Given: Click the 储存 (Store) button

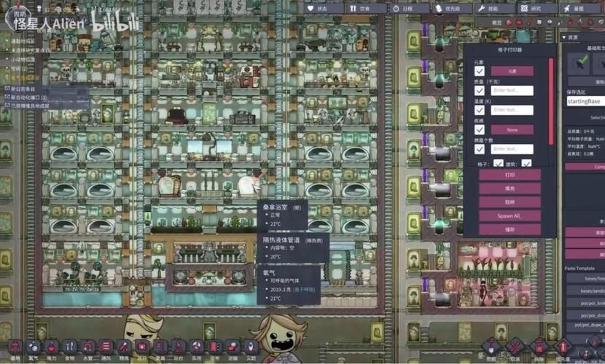Looking at the screenshot, I should [510, 229].
